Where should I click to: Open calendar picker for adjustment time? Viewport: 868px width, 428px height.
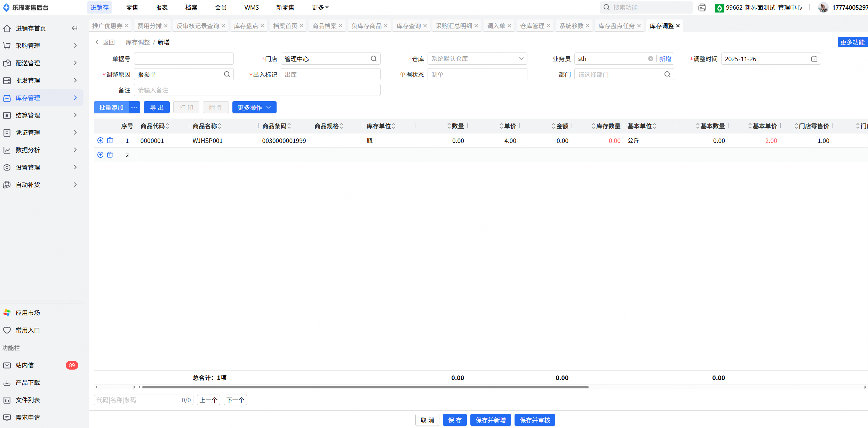(x=814, y=59)
